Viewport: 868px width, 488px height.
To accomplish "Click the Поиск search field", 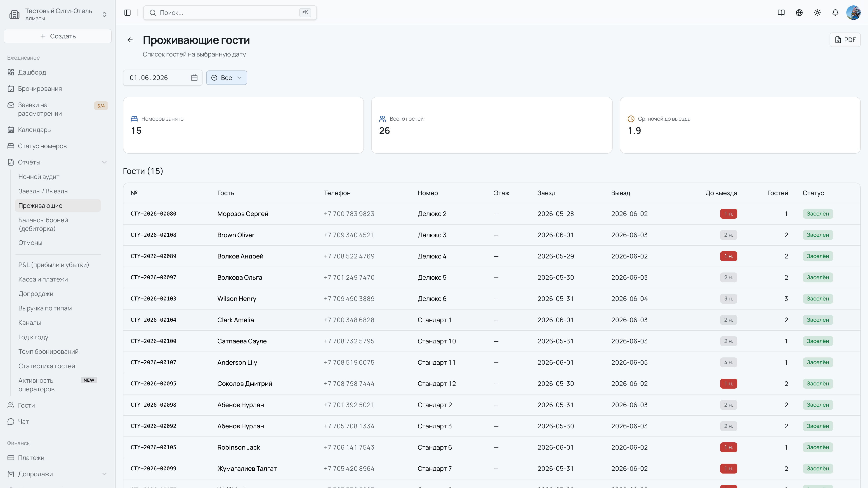I will 230,13.
